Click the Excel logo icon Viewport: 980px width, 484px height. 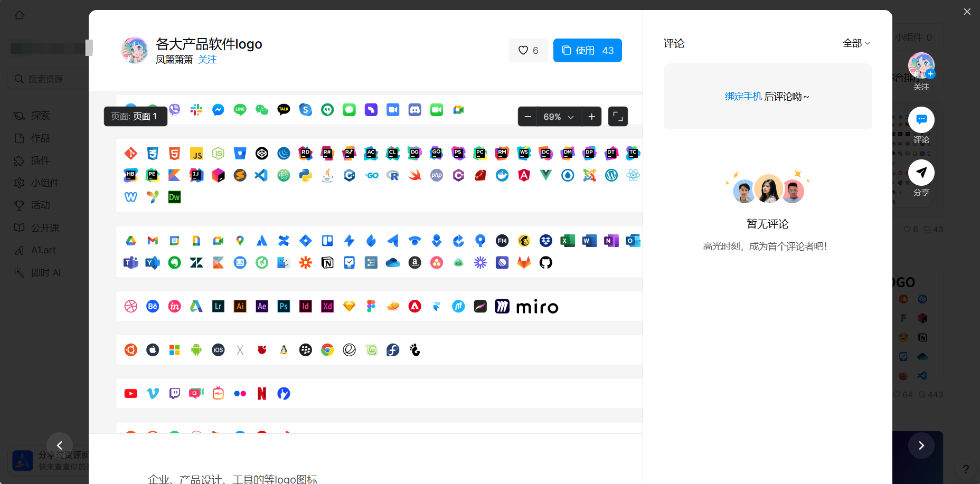tap(568, 241)
